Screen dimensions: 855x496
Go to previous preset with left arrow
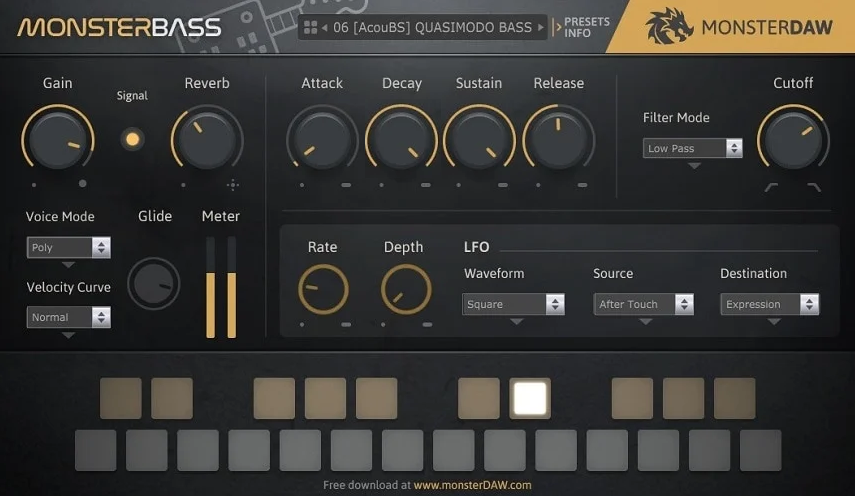[x=324, y=27]
